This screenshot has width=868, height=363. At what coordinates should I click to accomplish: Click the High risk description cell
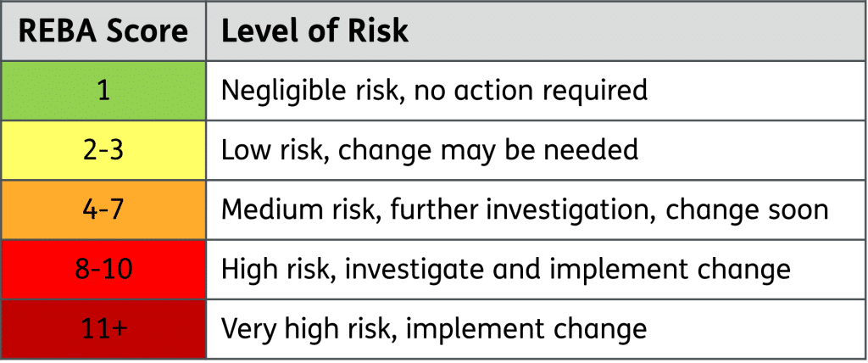pos(536,269)
